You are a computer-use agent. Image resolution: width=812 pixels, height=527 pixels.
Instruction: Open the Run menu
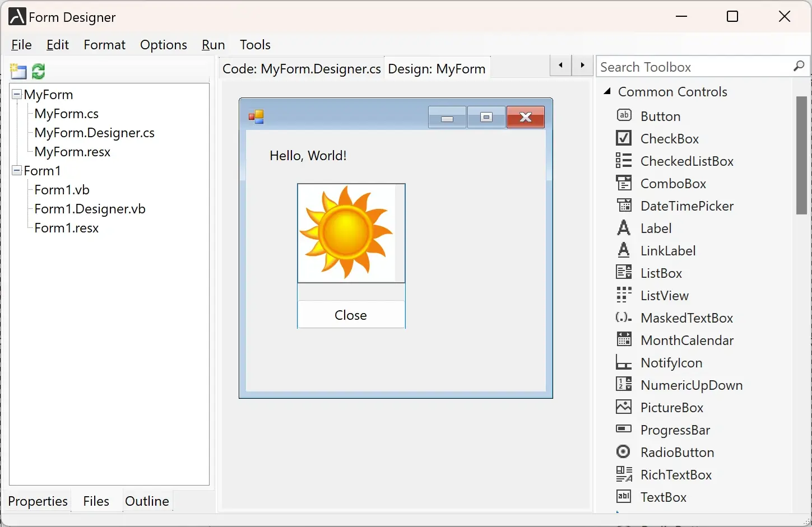click(212, 45)
